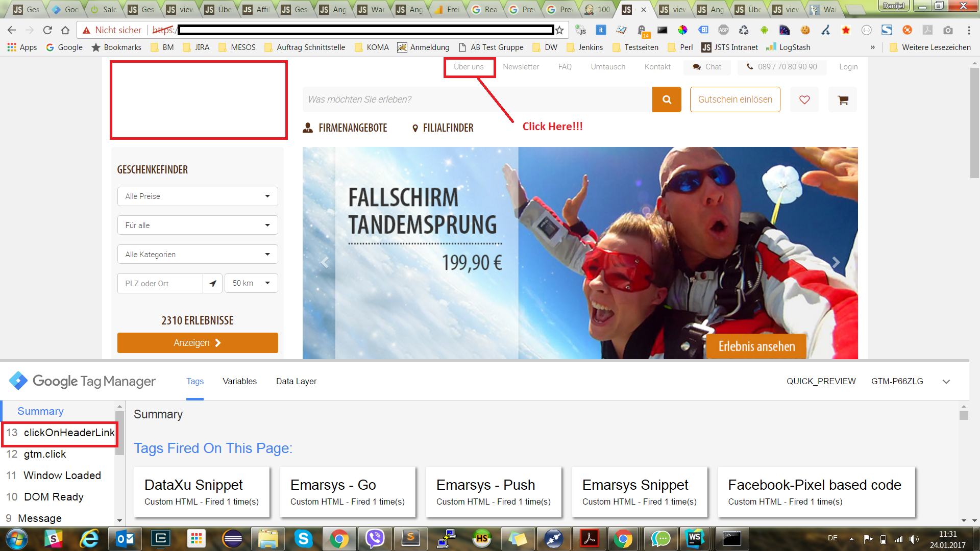Open the Facebook-Pixel based code tag card
This screenshot has width=980, height=551.
coord(816,492)
